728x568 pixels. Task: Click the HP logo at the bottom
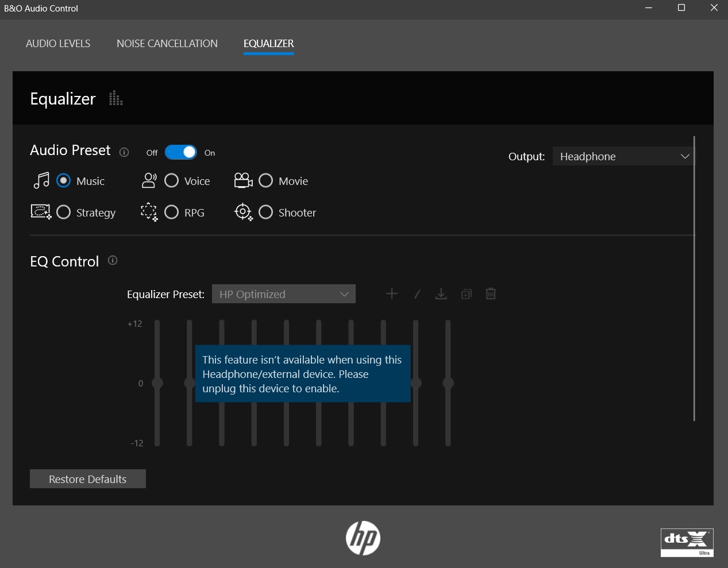[363, 538]
